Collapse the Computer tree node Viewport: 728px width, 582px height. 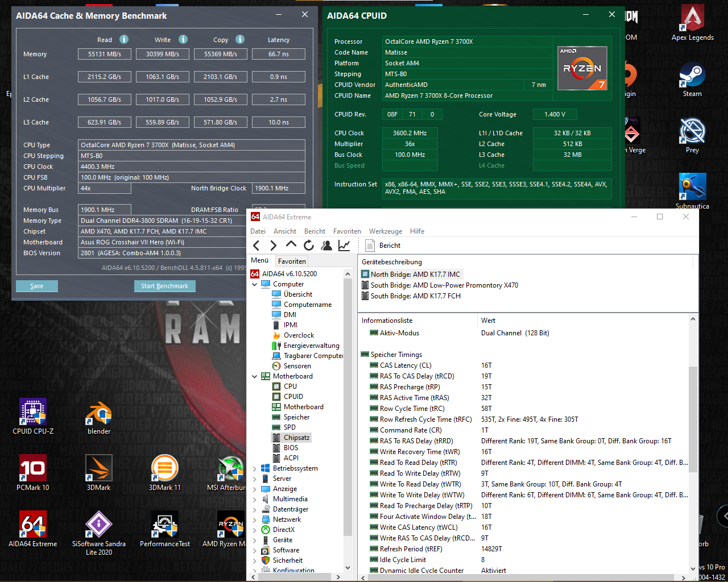(x=255, y=284)
